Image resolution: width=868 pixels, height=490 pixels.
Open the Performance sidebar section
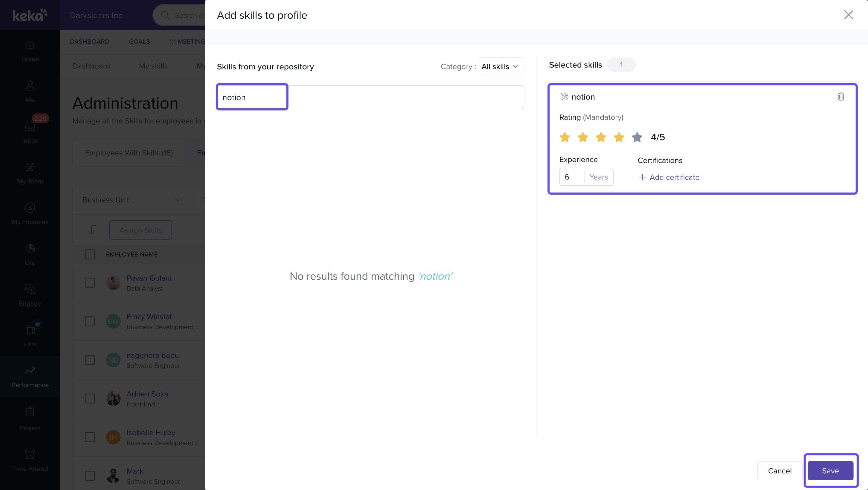30,376
